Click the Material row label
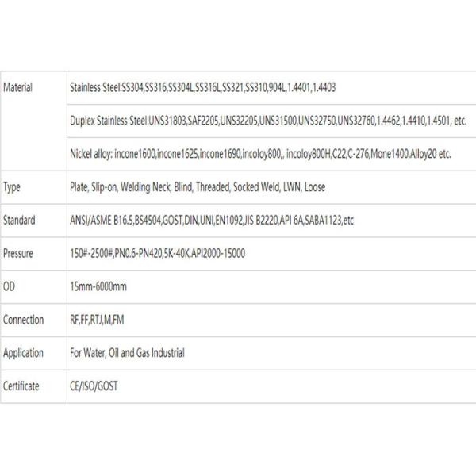Screen dimensions: 476x476 pos(17,87)
